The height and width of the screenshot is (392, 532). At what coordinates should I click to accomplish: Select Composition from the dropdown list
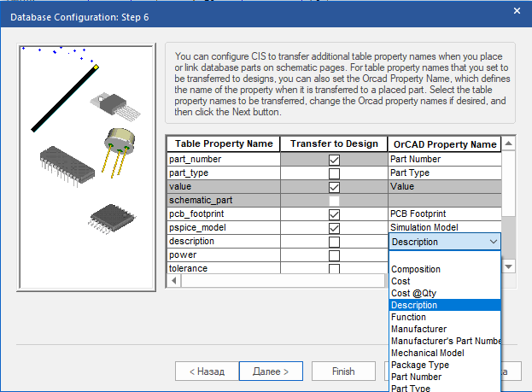point(415,269)
